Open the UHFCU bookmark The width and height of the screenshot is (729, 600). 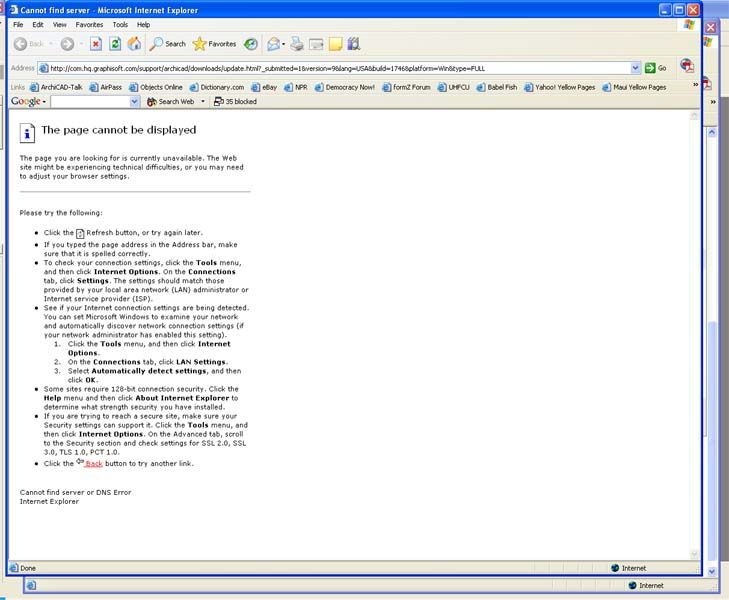click(x=454, y=87)
